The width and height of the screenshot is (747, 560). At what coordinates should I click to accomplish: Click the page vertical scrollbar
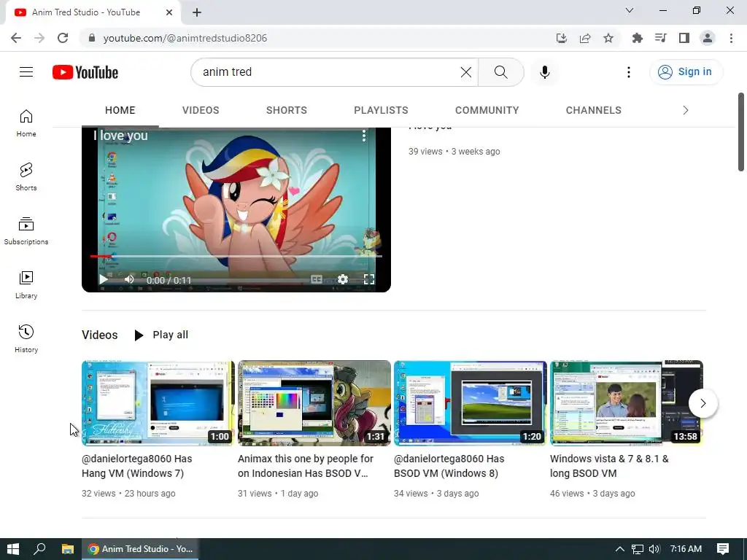tap(741, 132)
